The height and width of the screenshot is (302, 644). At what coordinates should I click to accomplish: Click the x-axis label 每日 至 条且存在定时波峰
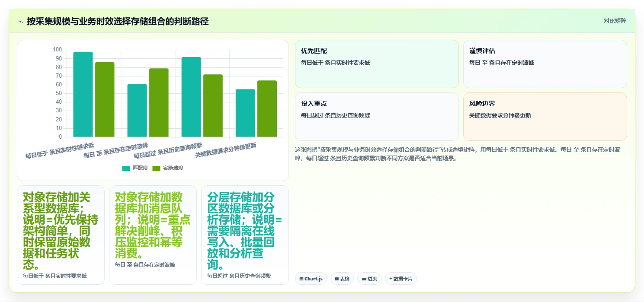115,150
